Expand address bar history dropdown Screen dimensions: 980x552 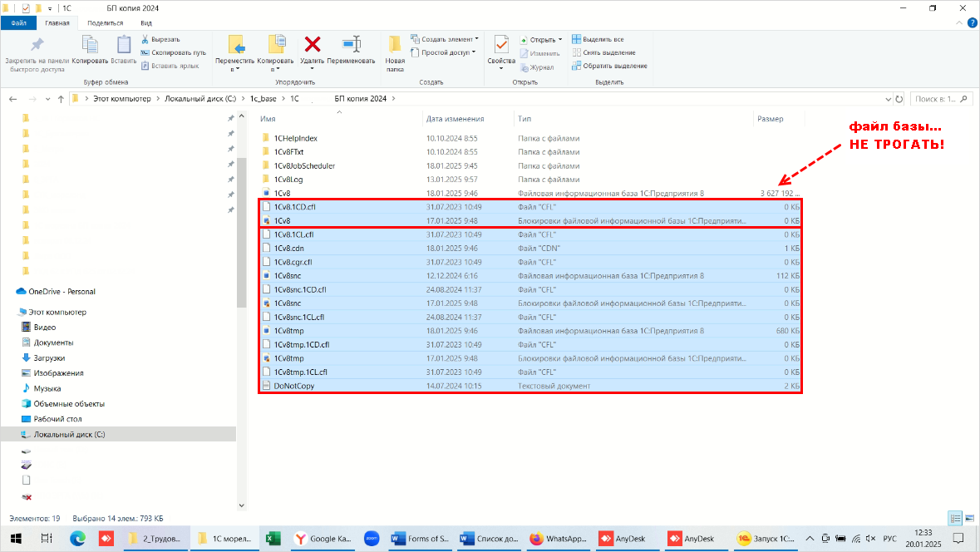pyautogui.click(x=888, y=99)
